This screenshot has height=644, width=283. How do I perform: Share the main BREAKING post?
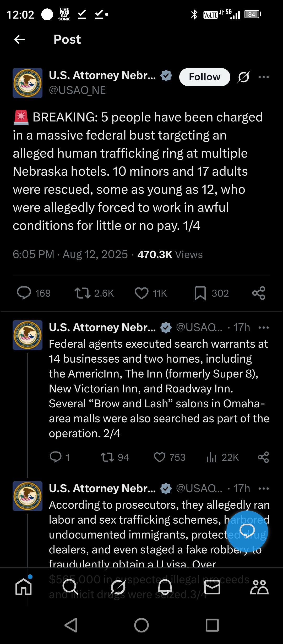pos(259,293)
